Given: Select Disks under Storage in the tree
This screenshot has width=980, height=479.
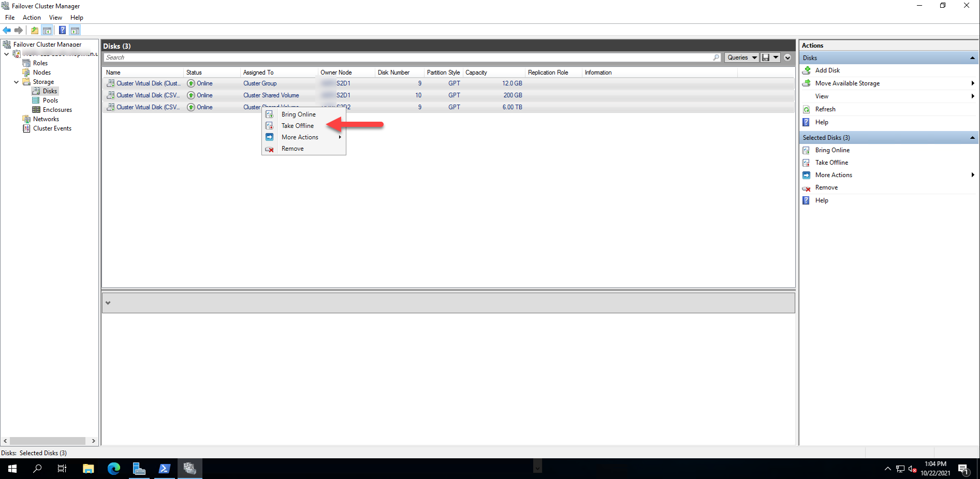Looking at the screenshot, I should [x=50, y=91].
